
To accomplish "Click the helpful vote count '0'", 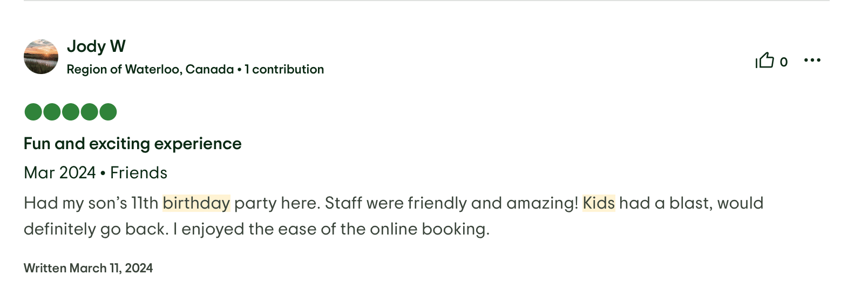I will [x=784, y=62].
